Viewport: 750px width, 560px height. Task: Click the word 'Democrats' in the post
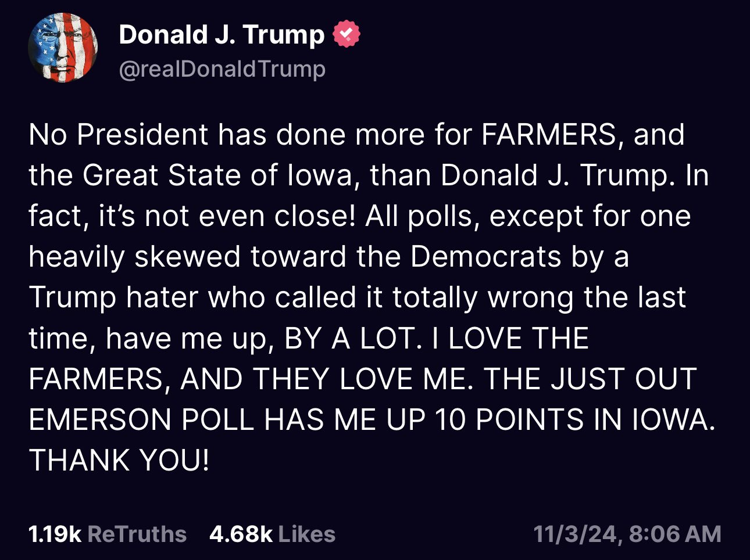[x=486, y=257]
